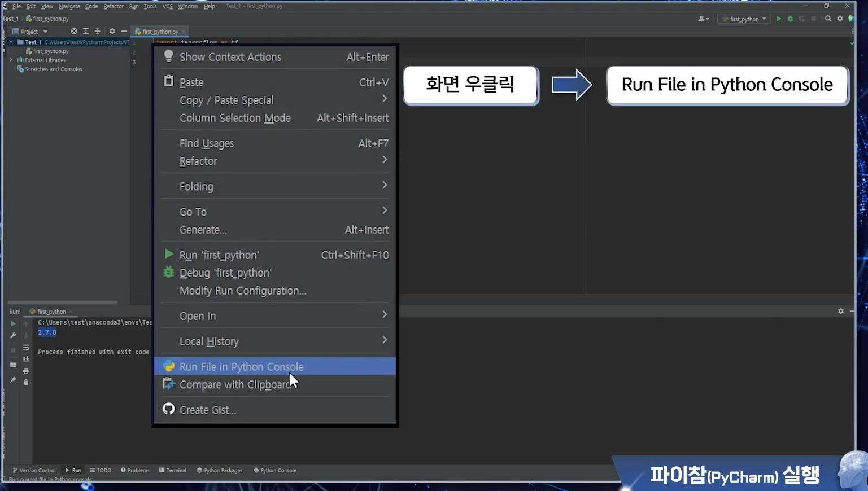Select Scratches and Consoles tree item
The width and height of the screenshot is (868, 491).
(50, 69)
